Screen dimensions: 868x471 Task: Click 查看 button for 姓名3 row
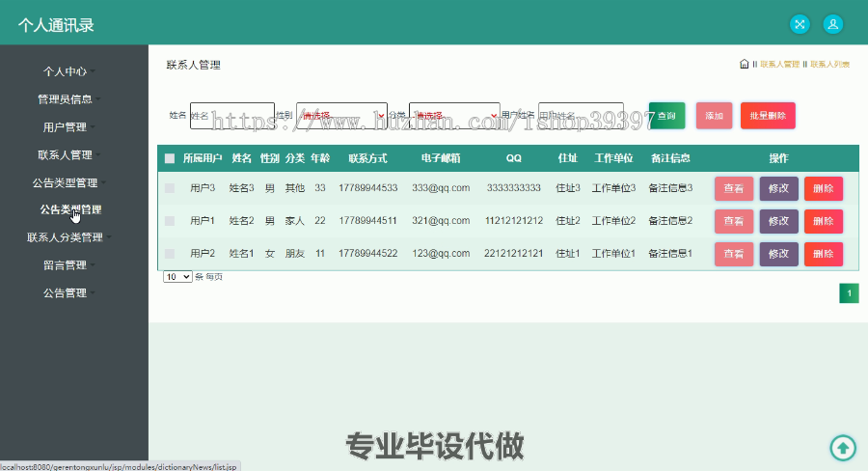pos(734,188)
